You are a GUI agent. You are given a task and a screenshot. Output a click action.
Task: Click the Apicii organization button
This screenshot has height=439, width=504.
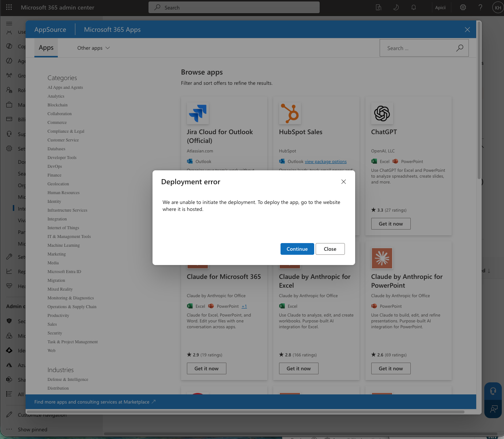440,7
